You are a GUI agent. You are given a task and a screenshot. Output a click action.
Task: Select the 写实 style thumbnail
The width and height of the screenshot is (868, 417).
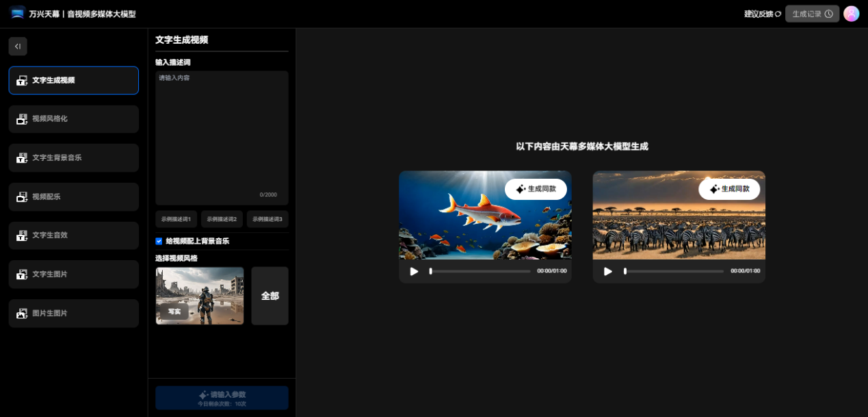tap(199, 295)
